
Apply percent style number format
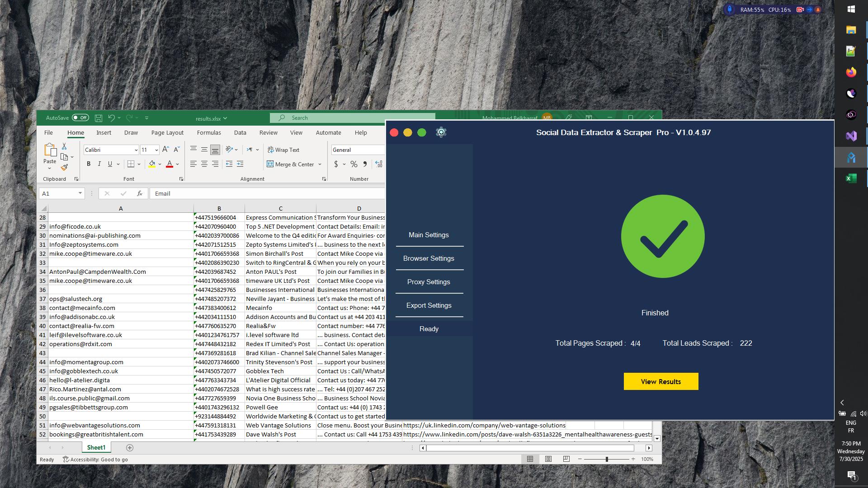tap(354, 164)
